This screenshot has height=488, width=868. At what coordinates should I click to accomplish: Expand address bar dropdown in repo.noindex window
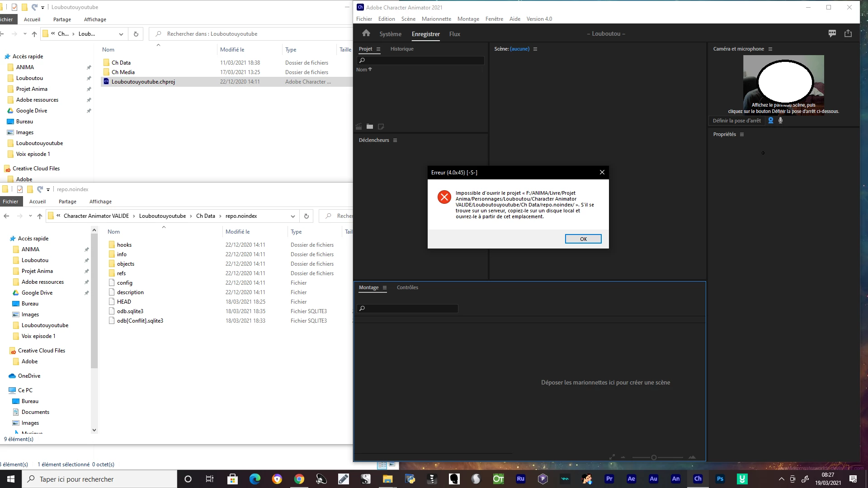coord(292,216)
